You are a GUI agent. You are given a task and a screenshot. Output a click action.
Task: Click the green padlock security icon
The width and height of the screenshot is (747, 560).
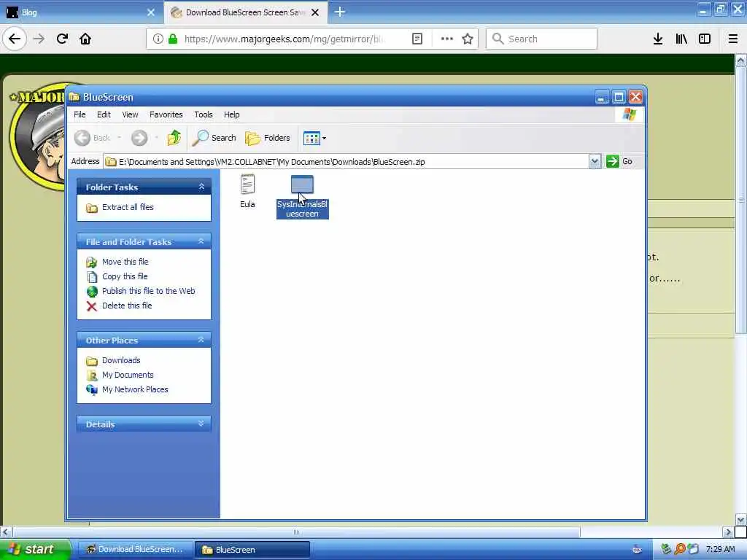click(x=174, y=39)
